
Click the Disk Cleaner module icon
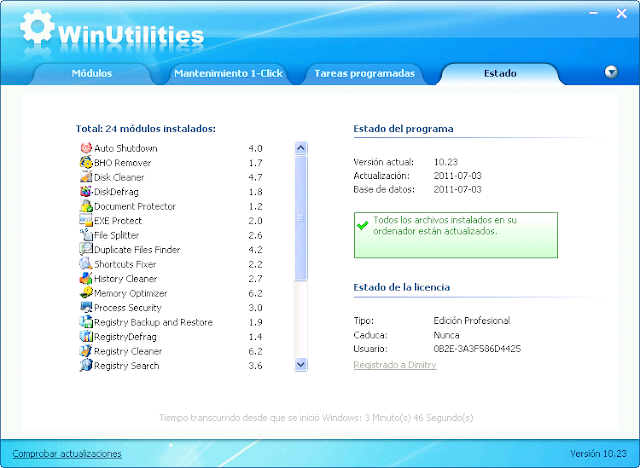(86, 177)
